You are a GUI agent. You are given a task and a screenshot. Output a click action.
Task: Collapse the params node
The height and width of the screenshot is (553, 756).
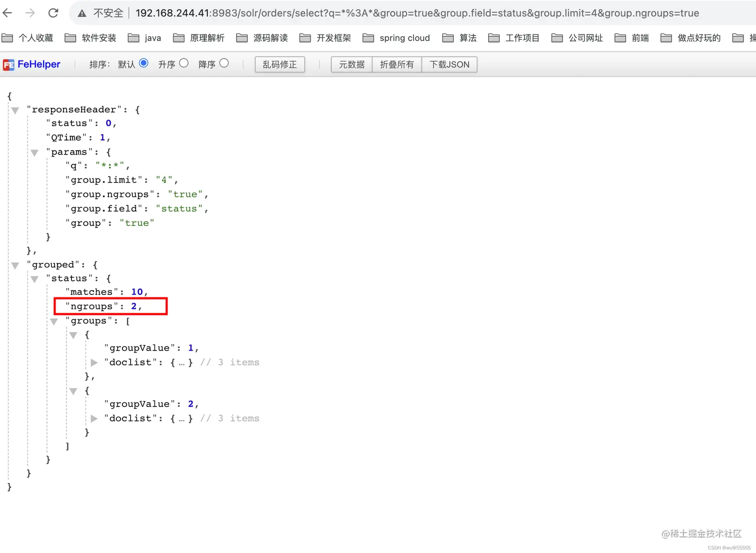(x=34, y=153)
